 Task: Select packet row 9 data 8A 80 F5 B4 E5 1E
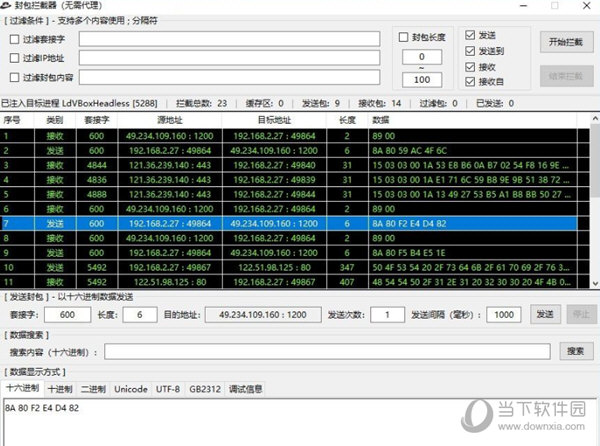tap(289, 252)
